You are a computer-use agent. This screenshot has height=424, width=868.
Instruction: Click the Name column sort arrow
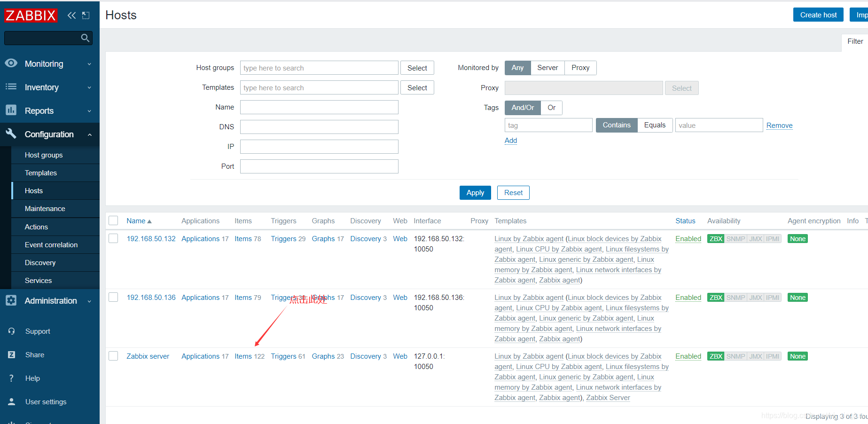pos(149,221)
